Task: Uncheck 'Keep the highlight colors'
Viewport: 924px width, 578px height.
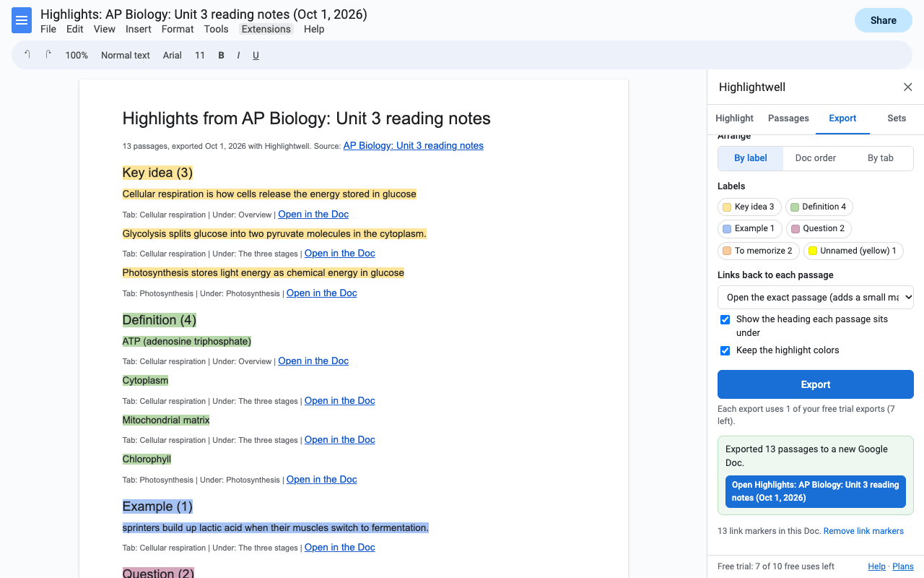Action: [725, 350]
